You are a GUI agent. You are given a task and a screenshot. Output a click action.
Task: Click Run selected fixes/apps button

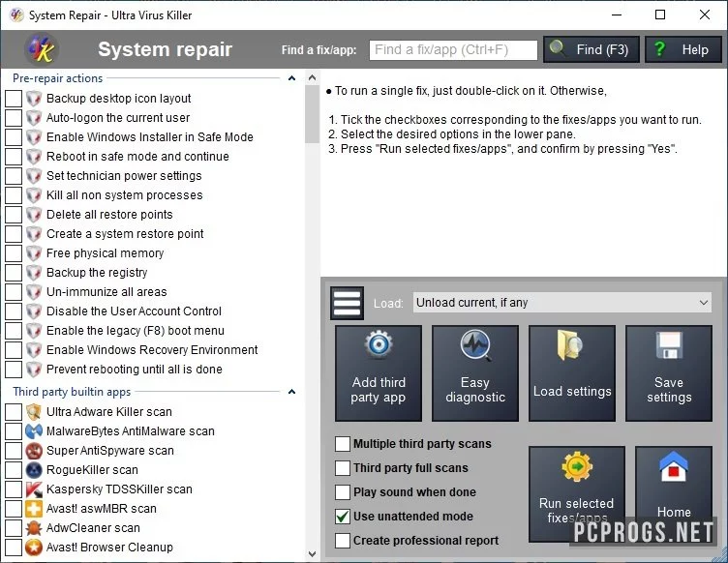coord(577,494)
